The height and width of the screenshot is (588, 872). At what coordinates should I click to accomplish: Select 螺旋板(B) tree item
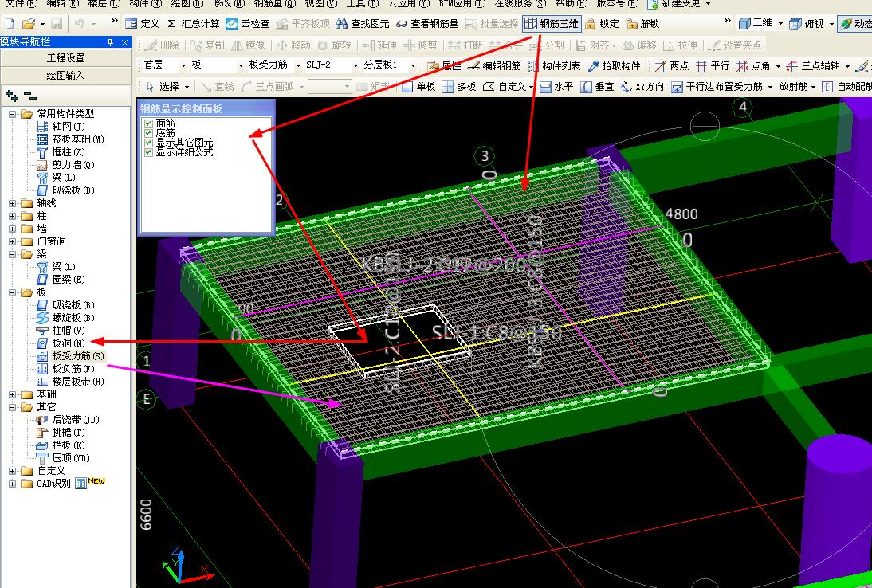[x=73, y=318]
